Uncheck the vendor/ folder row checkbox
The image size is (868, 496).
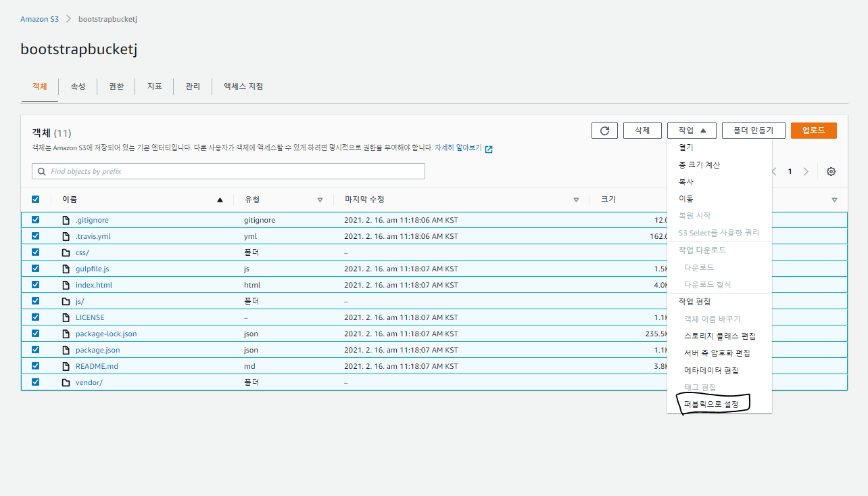[x=36, y=382]
